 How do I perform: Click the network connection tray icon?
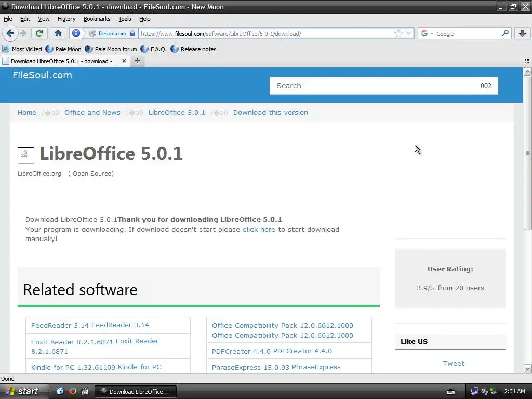pos(474,392)
